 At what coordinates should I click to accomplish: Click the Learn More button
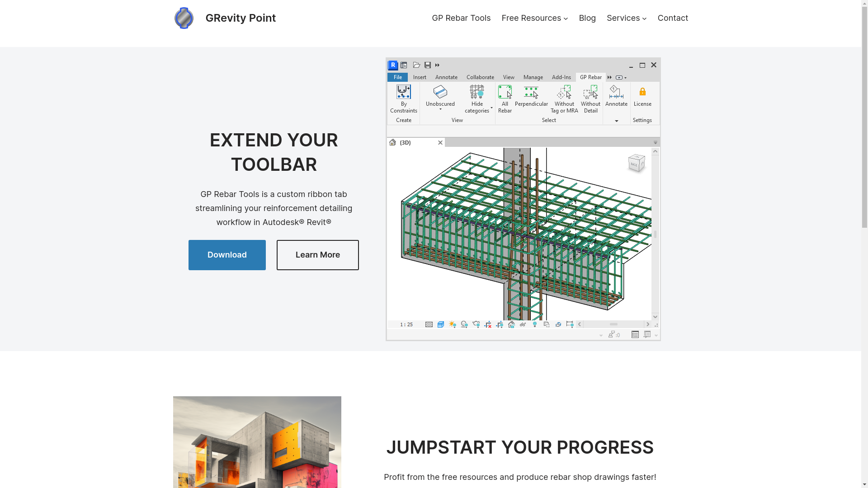click(318, 255)
